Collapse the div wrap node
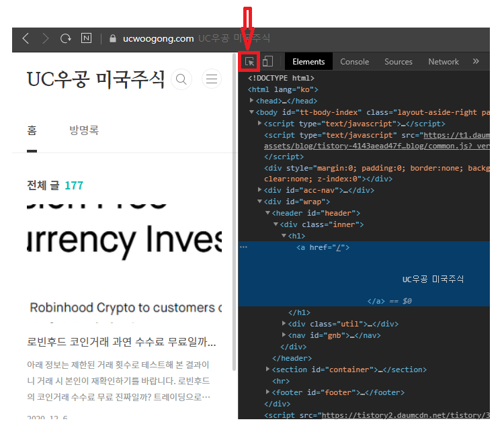 tap(259, 202)
